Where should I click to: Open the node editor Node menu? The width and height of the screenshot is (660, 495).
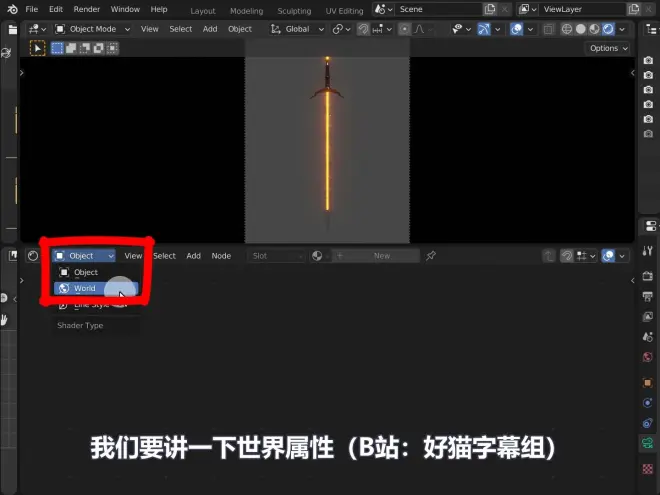tap(221, 256)
